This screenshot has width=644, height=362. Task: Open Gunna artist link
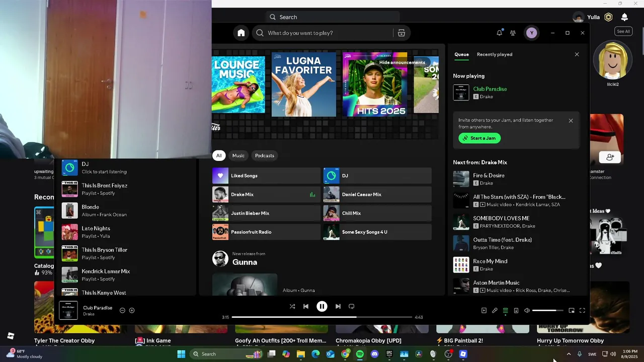245,262
